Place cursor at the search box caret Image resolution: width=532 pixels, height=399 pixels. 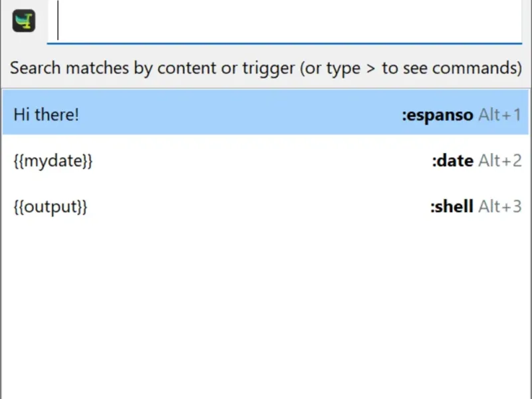(59, 22)
